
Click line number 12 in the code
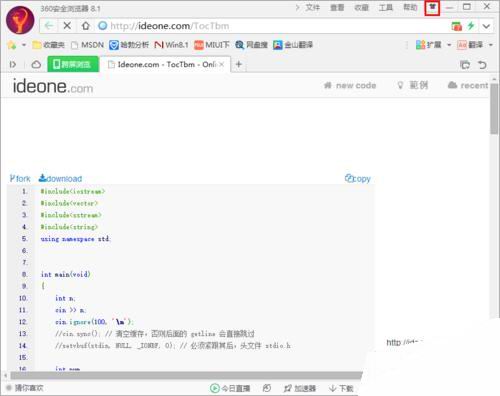(x=23, y=322)
